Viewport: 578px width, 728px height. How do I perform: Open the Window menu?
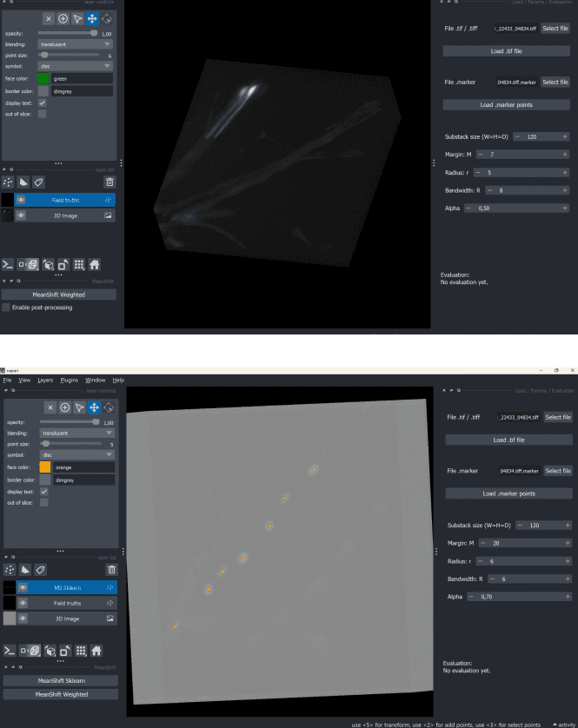click(96, 380)
